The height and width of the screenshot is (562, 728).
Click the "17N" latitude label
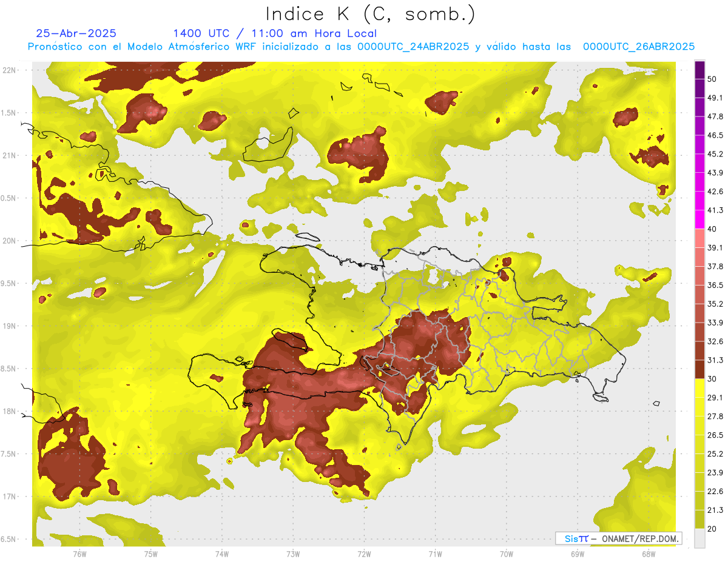pos(9,497)
